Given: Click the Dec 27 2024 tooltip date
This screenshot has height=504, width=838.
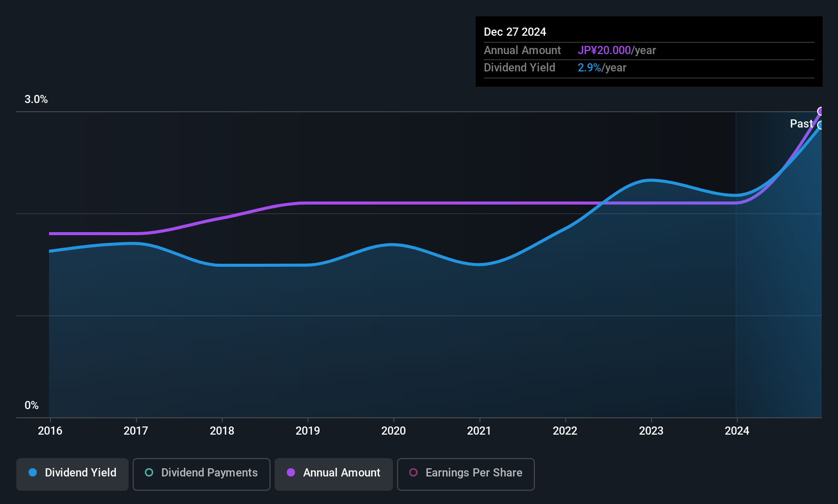Looking at the screenshot, I should (x=515, y=32).
